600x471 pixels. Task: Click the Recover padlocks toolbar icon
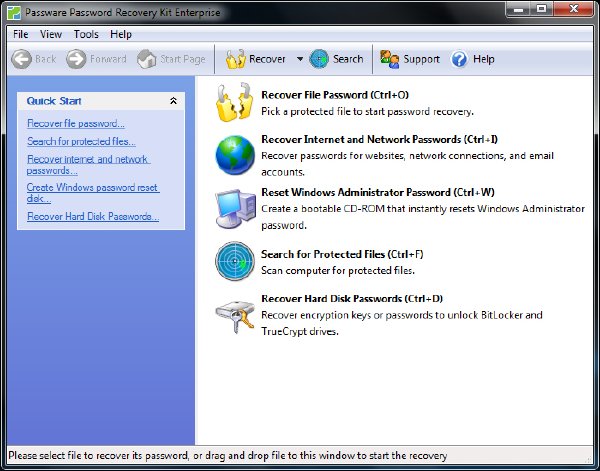pos(235,59)
